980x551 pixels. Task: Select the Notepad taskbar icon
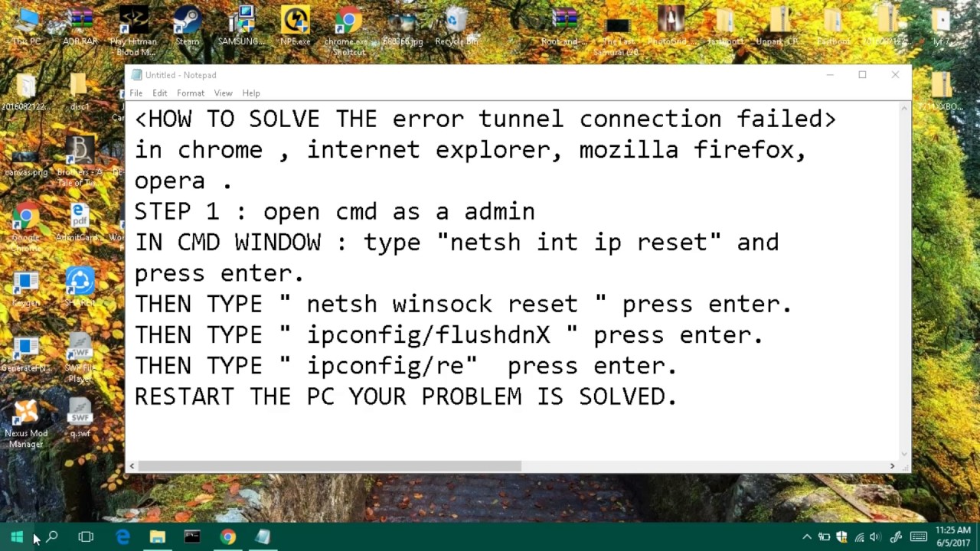[263, 537]
